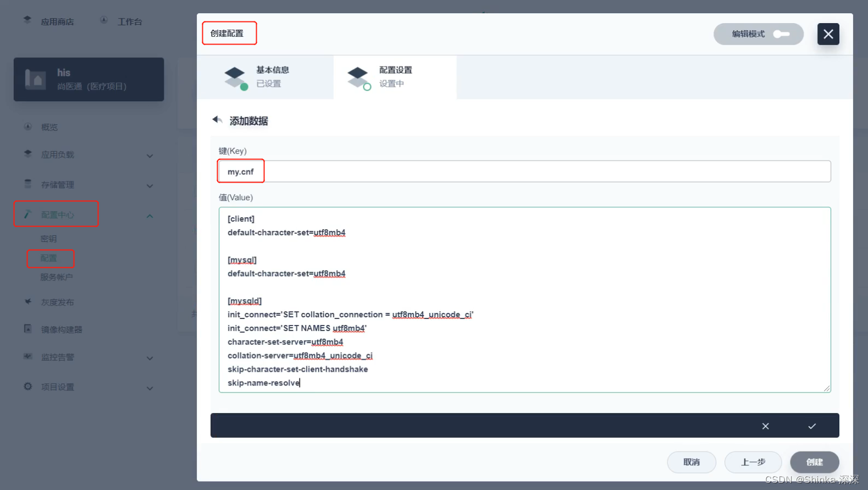The image size is (868, 490).
Task: Click the skip-character-set-client-handshake line
Action: pos(298,369)
